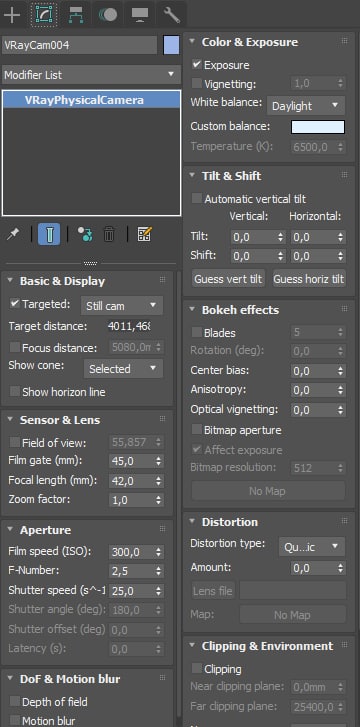Screen dimensions: 360x727
Task: Click Guess vert tilt button
Action: click(x=228, y=279)
